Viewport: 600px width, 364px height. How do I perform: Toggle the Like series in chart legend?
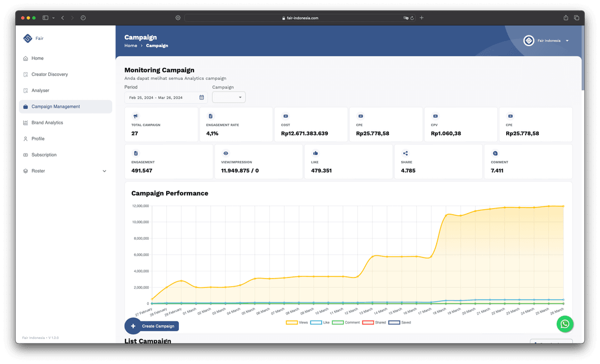[321, 322]
